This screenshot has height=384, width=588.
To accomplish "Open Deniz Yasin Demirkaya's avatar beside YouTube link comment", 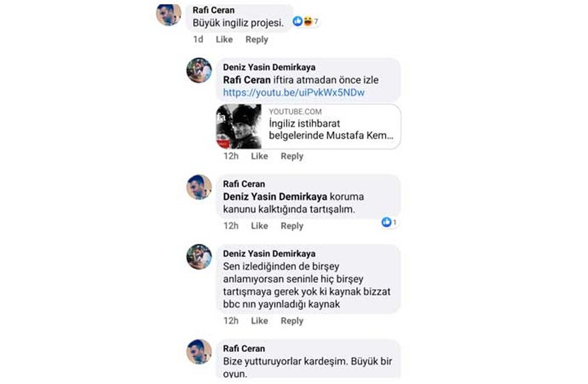I will [199, 70].
